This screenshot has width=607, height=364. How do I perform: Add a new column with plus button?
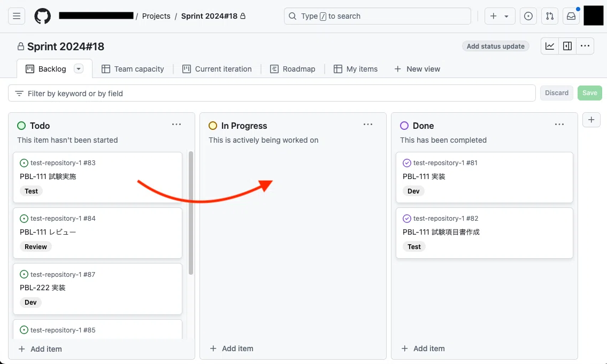(x=591, y=120)
